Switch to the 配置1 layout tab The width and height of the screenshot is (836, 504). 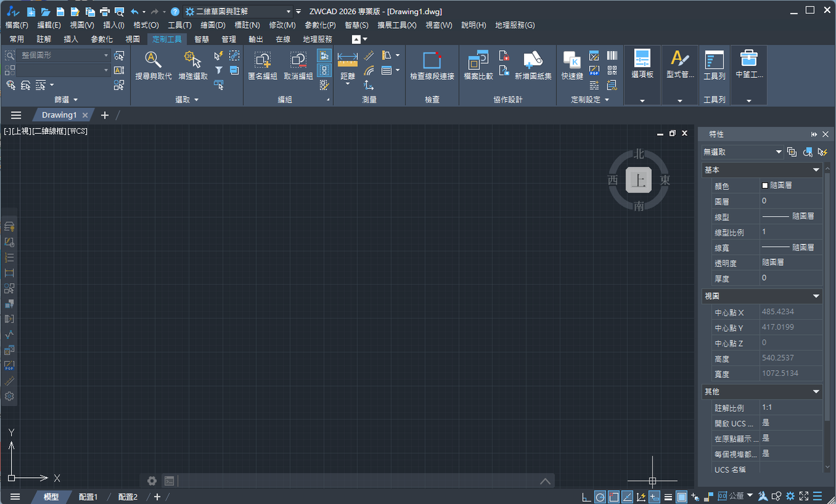[88, 497]
